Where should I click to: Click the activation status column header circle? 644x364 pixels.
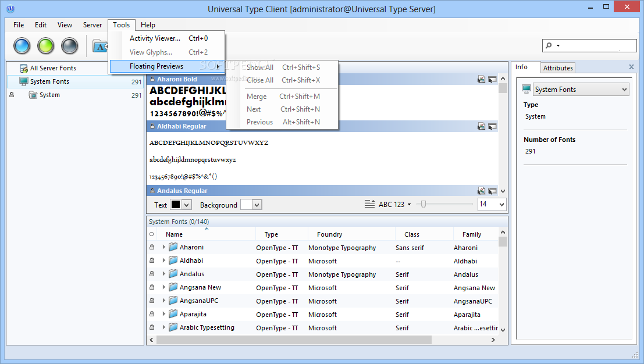(x=152, y=234)
